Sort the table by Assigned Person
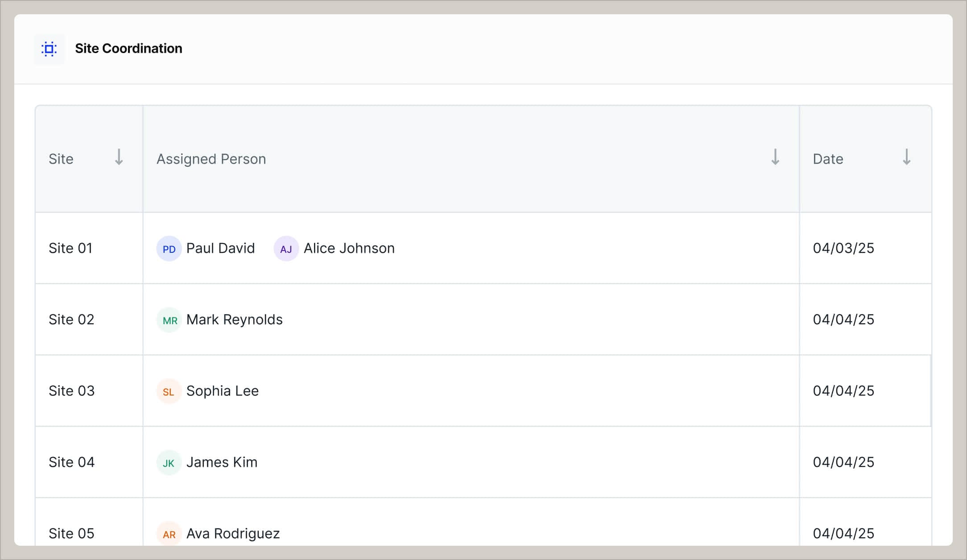 pyautogui.click(x=775, y=158)
